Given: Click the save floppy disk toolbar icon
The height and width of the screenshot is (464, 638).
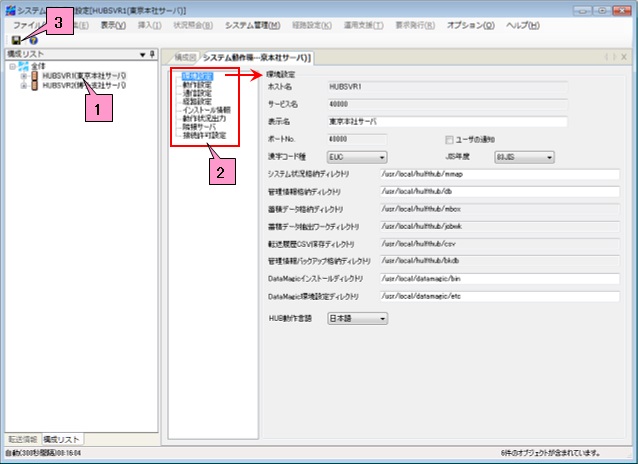Looking at the screenshot, I should [17, 40].
